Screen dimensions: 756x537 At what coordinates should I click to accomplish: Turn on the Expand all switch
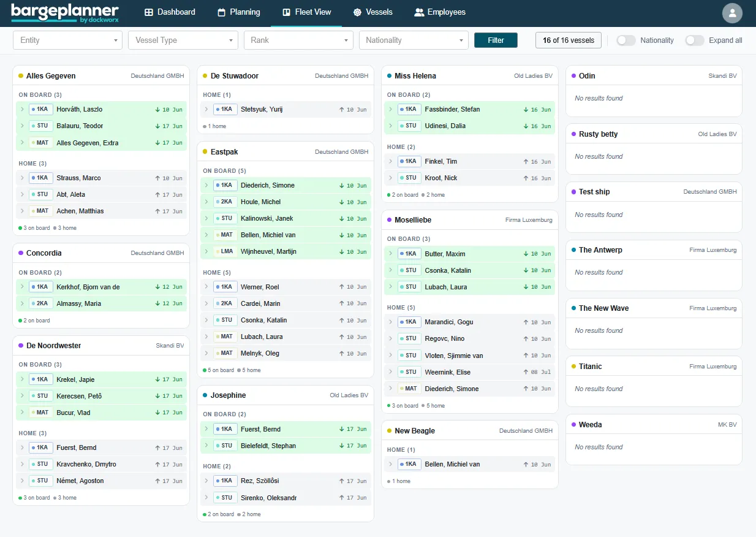pos(694,40)
